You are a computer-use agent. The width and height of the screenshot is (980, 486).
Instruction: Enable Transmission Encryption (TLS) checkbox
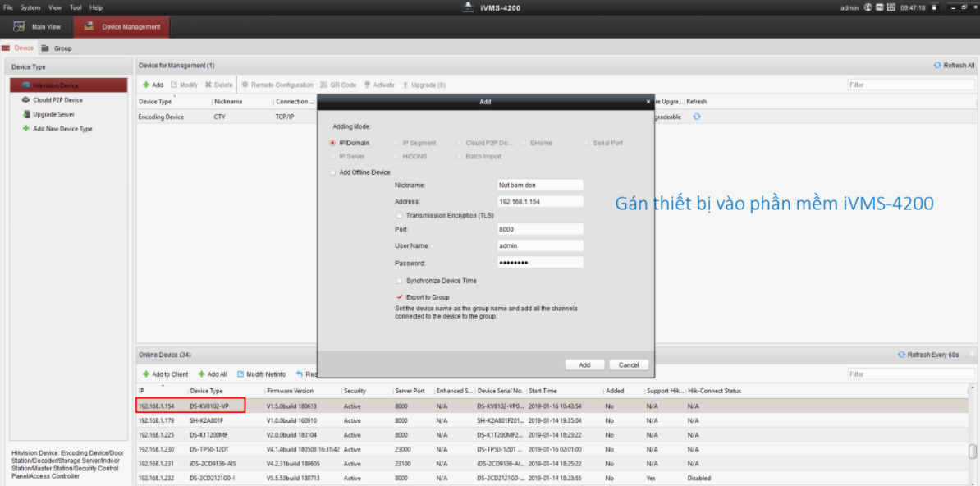399,215
